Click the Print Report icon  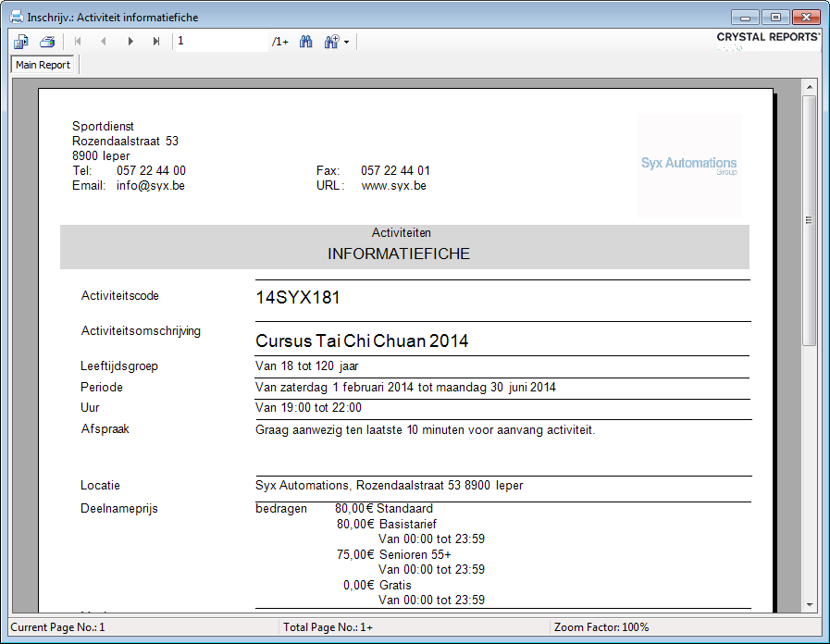(47, 42)
